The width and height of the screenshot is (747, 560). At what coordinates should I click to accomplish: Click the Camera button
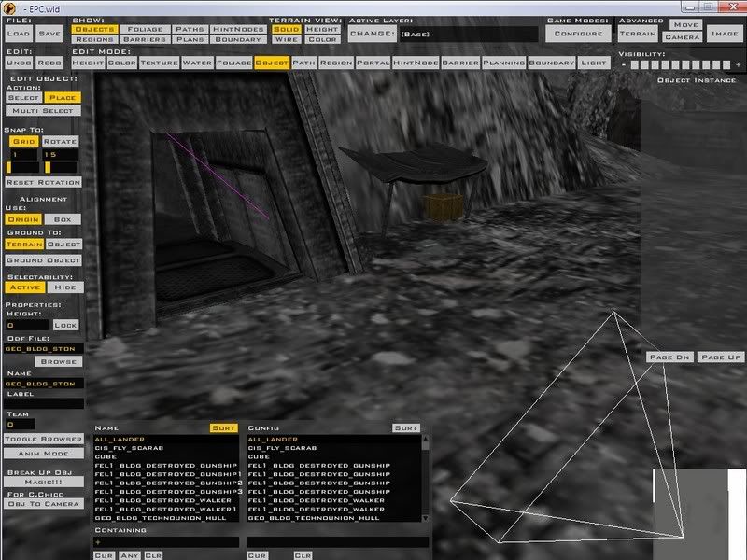683,37
